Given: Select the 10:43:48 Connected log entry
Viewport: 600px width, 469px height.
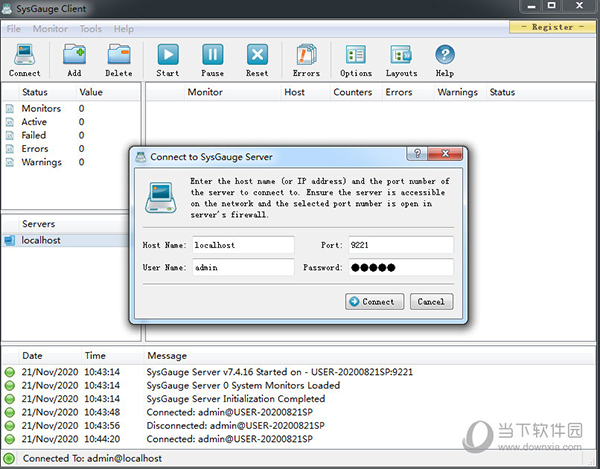Looking at the screenshot, I should [230, 412].
